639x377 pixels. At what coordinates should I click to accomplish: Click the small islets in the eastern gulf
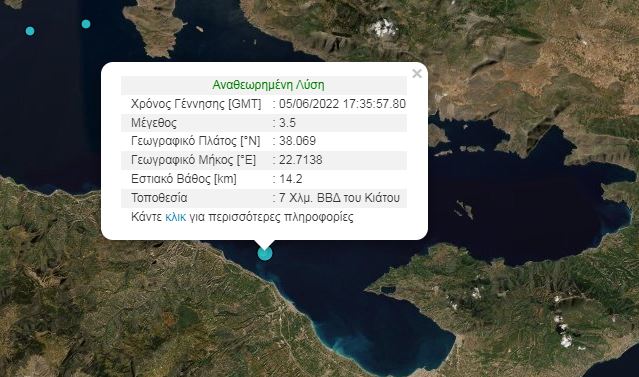point(464,209)
